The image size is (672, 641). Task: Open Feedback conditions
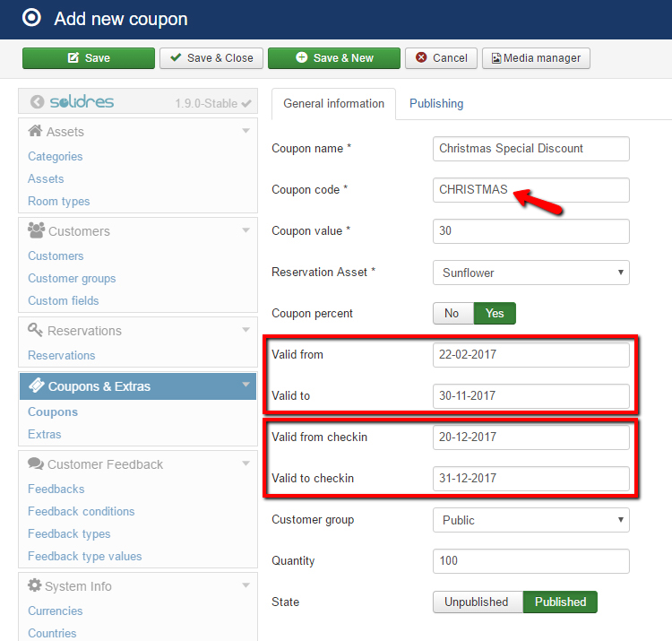[x=81, y=512]
